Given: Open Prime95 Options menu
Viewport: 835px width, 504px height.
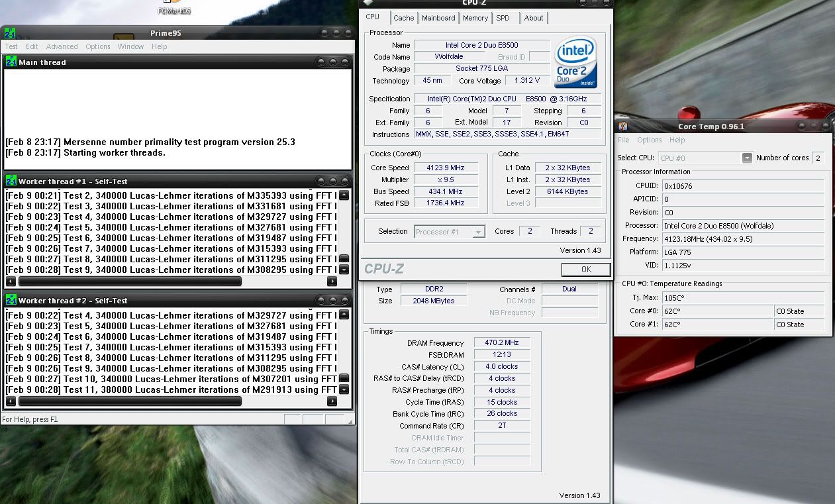Looking at the screenshot, I should [x=98, y=46].
